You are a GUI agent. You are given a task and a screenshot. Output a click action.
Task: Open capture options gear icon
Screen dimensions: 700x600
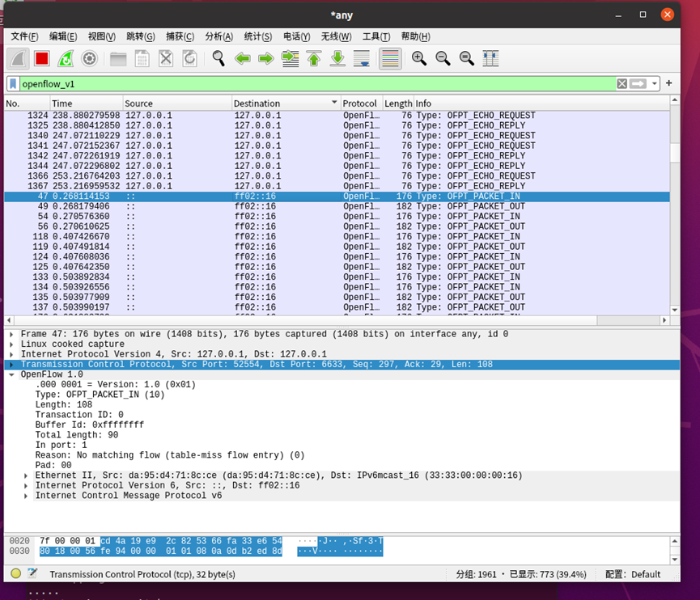[x=89, y=58]
